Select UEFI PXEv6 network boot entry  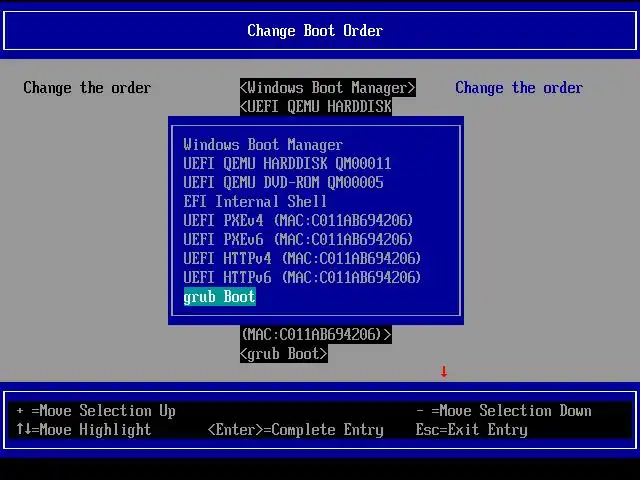pyautogui.click(x=298, y=239)
